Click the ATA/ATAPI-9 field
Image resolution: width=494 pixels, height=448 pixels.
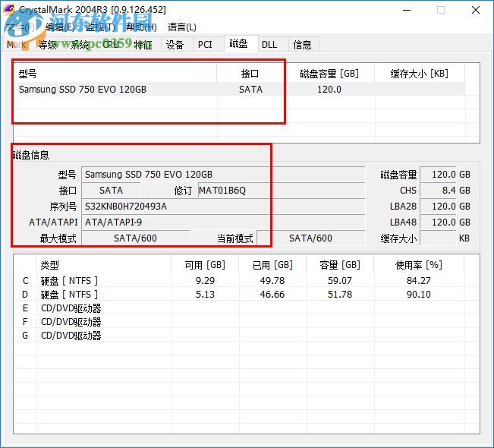pos(223,222)
